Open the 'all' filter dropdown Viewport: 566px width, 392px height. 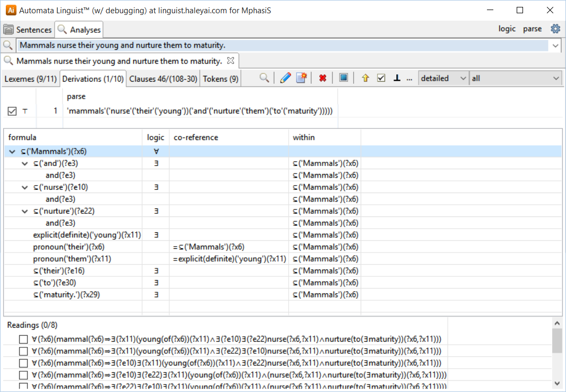(x=515, y=79)
